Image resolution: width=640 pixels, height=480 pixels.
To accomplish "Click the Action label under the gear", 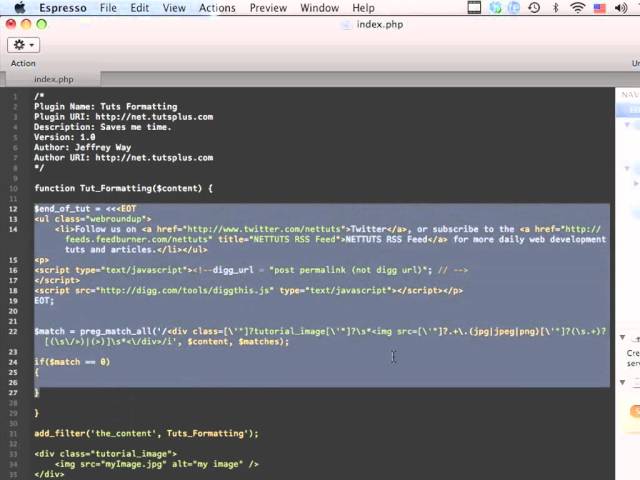I will 23,63.
